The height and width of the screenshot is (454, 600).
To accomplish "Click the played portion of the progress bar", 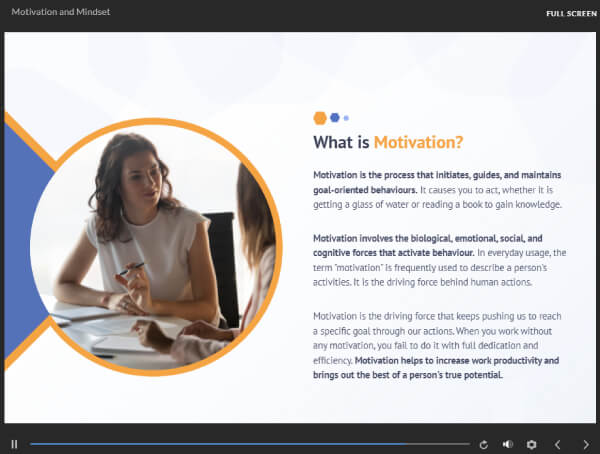I will 200,444.
